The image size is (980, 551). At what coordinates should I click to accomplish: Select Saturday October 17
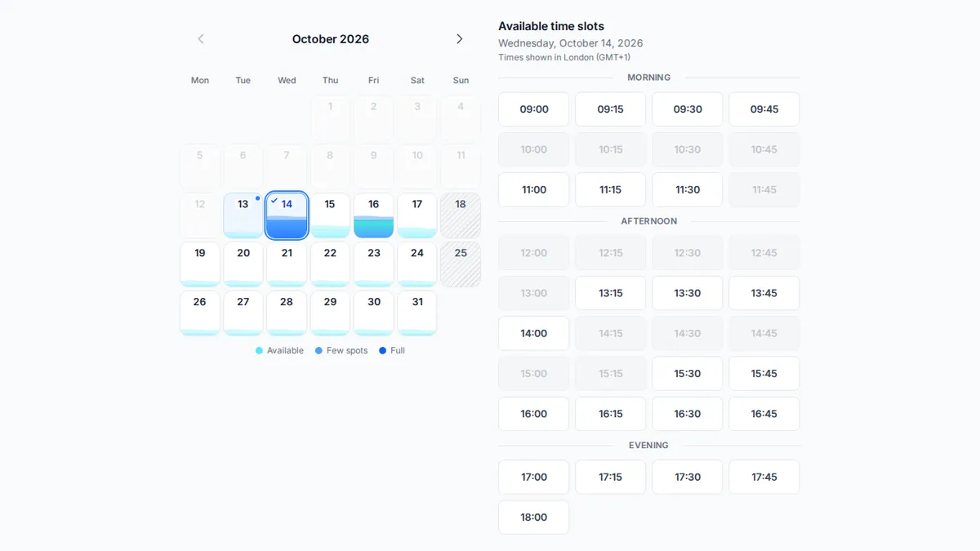click(x=417, y=216)
